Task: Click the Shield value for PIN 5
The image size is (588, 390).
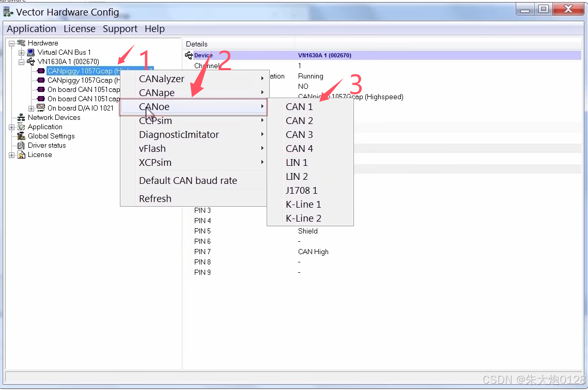Action: [308, 231]
